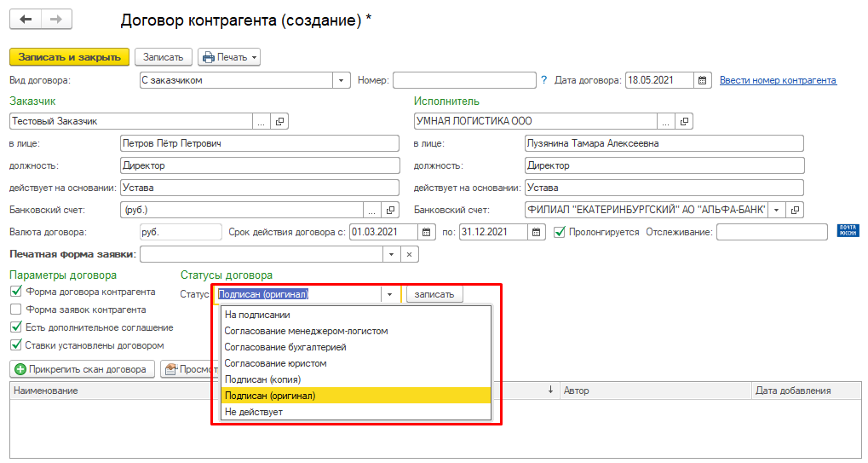The width and height of the screenshot is (868, 463).
Task: Click the ellipsis button for the Заказчик field
Action: pyautogui.click(x=262, y=121)
